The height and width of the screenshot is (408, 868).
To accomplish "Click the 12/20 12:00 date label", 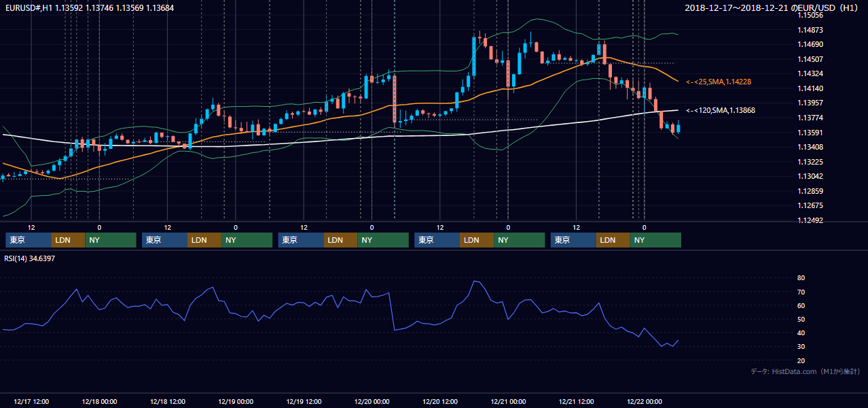I will click(x=441, y=401).
